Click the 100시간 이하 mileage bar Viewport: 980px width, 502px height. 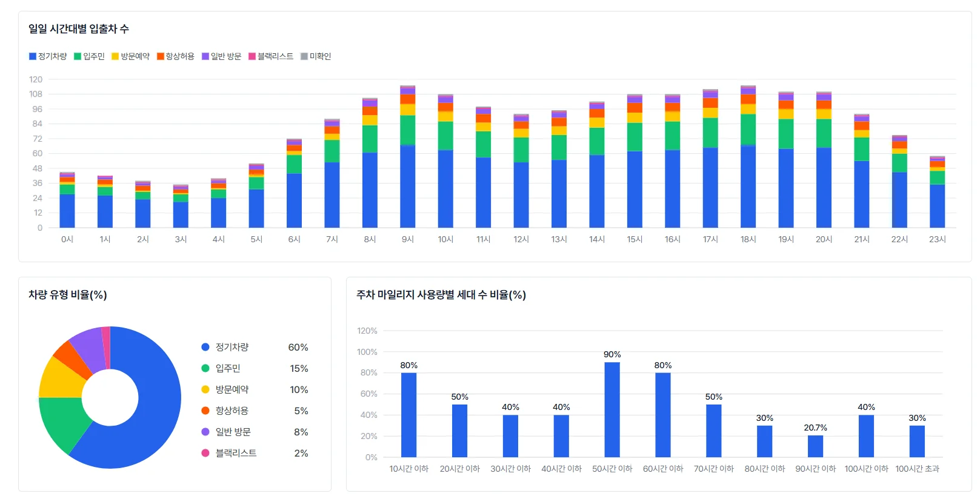(867, 436)
